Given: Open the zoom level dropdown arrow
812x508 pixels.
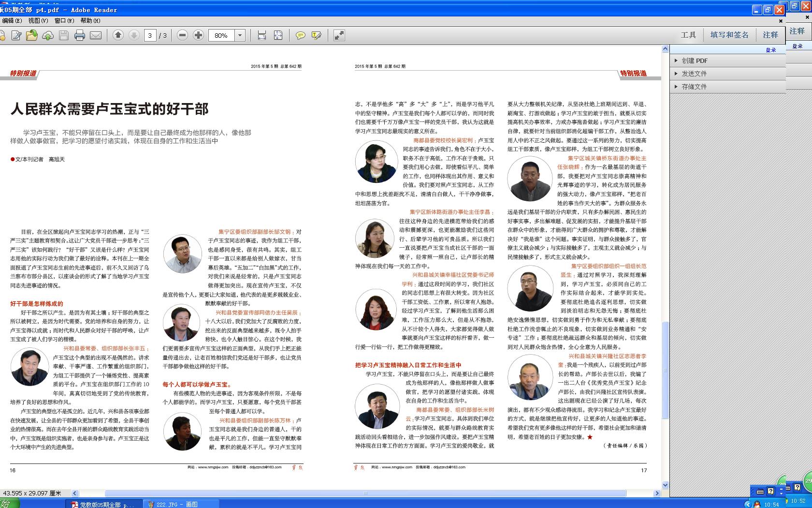Looking at the screenshot, I should coord(240,35).
